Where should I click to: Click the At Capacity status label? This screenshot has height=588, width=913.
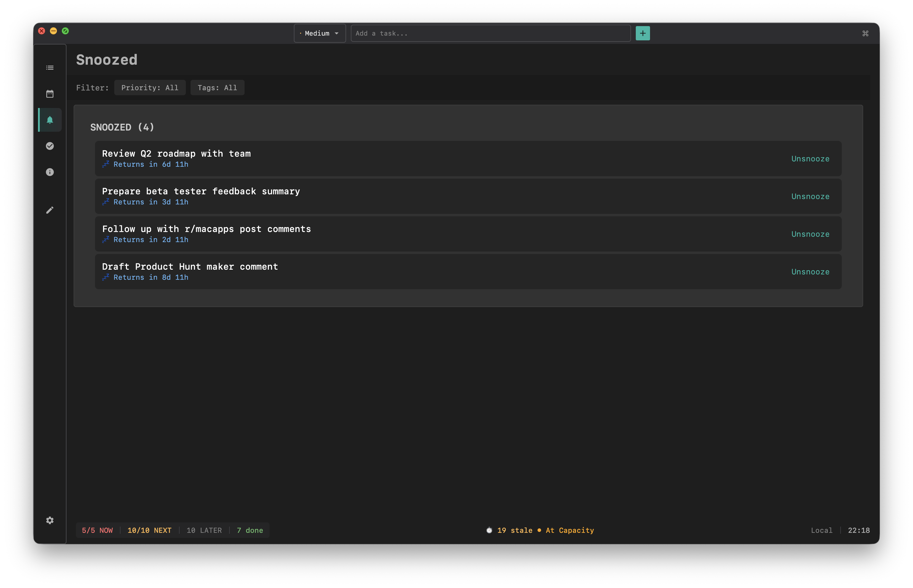[570, 530]
